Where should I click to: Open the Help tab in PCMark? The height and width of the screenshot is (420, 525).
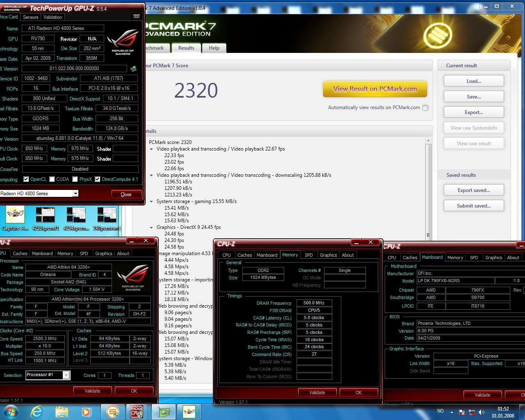214,48
